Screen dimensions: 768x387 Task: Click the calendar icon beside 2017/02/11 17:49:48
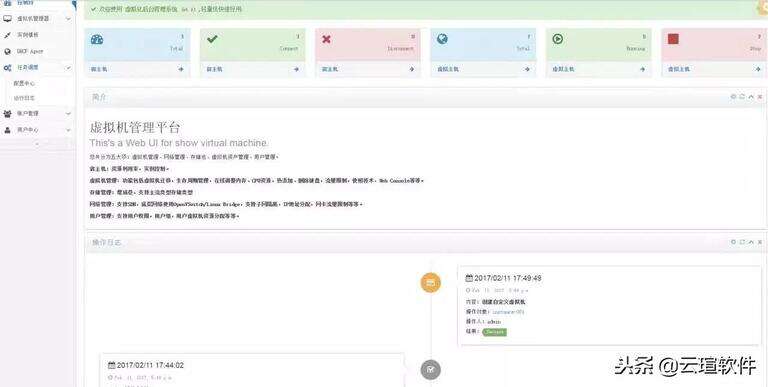click(x=469, y=278)
